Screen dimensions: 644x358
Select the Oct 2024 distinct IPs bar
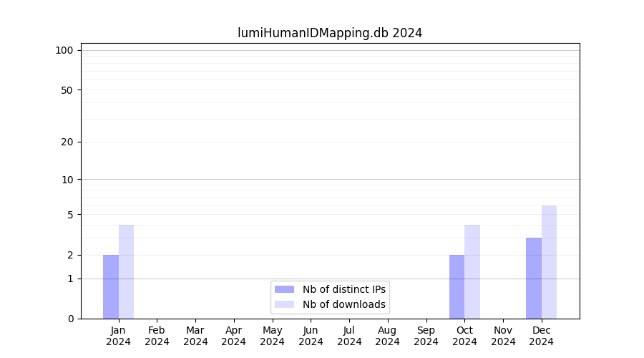pyautogui.click(x=457, y=286)
